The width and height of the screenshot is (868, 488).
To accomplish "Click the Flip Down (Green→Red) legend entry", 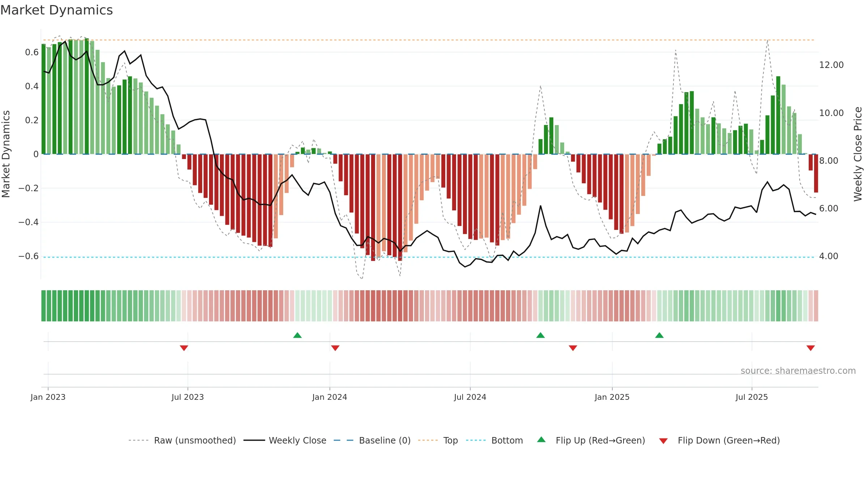I will pyautogui.click(x=719, y=440).
